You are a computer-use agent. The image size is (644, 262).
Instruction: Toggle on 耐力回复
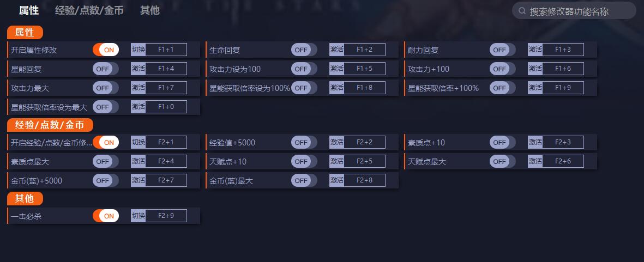(502, 50)
